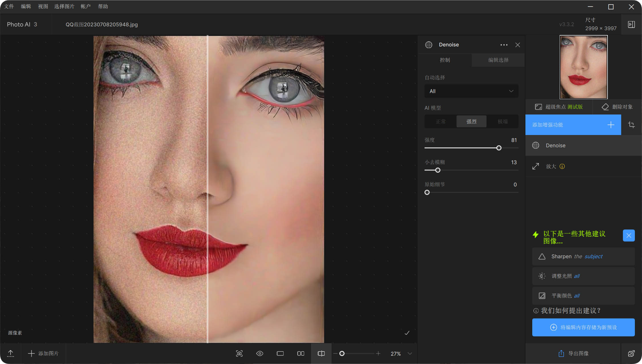The height and width of the screenshot is (364, 642).
Task: Select the 正常 AI model
Action: click(x=440, y=122)
